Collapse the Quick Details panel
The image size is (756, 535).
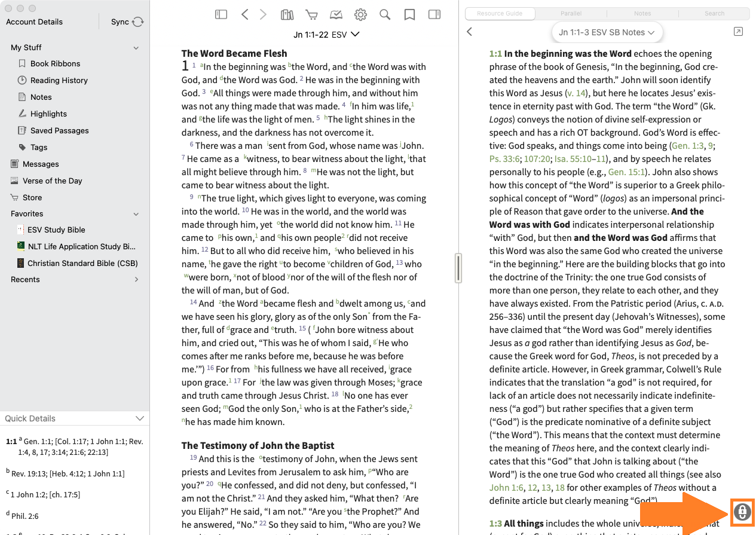click(140, 418)
